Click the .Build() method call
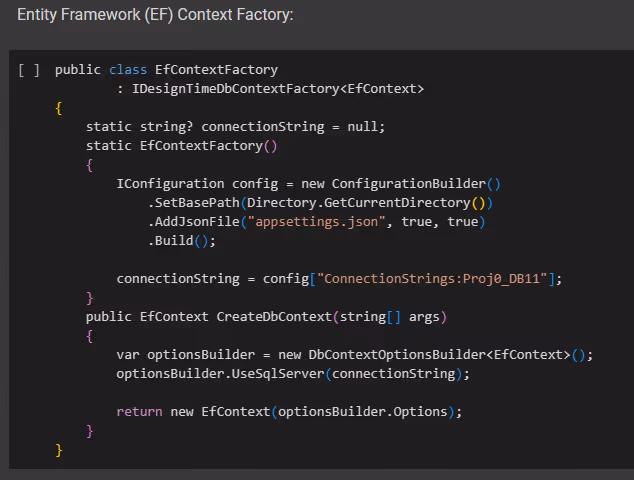634x480 pixels. click(181, 241)
